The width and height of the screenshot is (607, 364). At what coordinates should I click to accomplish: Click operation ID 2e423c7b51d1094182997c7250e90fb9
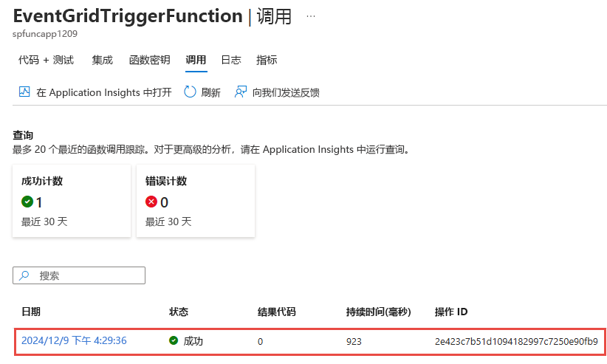(x=516, y=342)
